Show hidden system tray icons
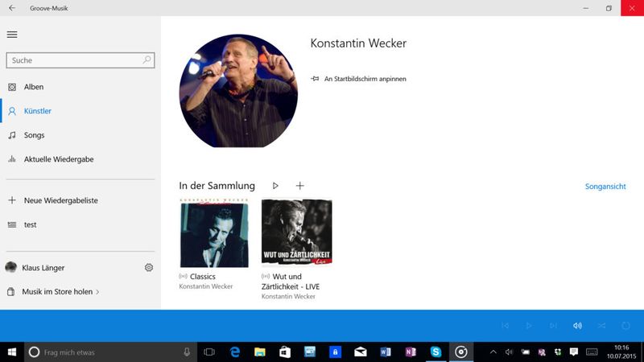Screen dimensions: 644x362 [493, 352]
